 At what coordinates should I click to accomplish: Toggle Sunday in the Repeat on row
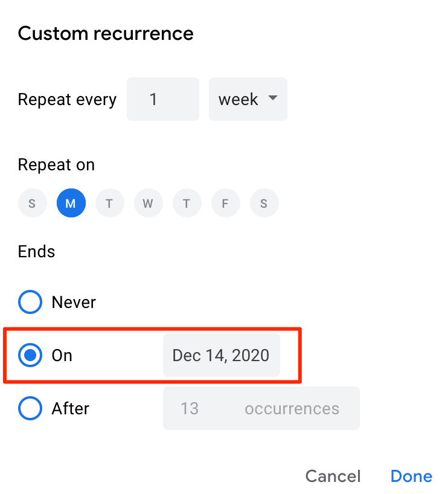tap(32, 204)
